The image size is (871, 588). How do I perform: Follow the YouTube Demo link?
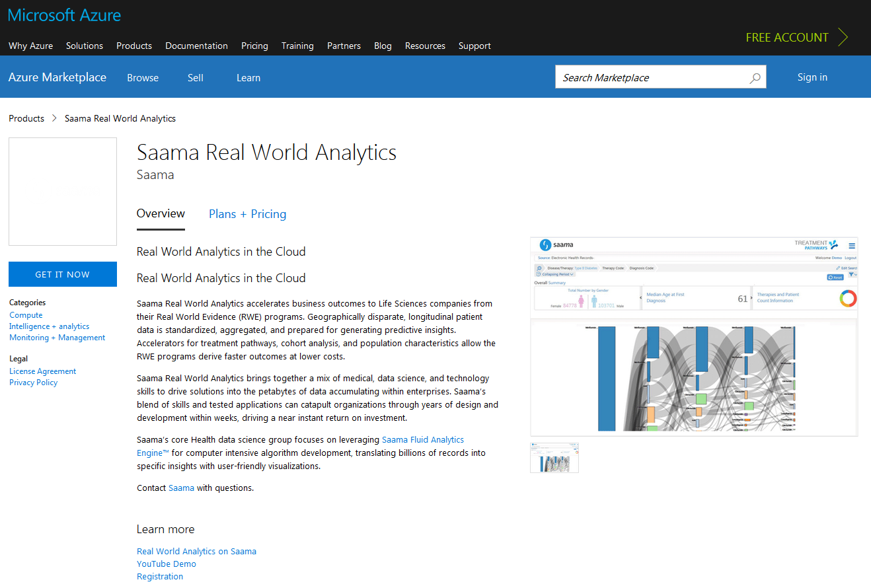pos(167,564)
